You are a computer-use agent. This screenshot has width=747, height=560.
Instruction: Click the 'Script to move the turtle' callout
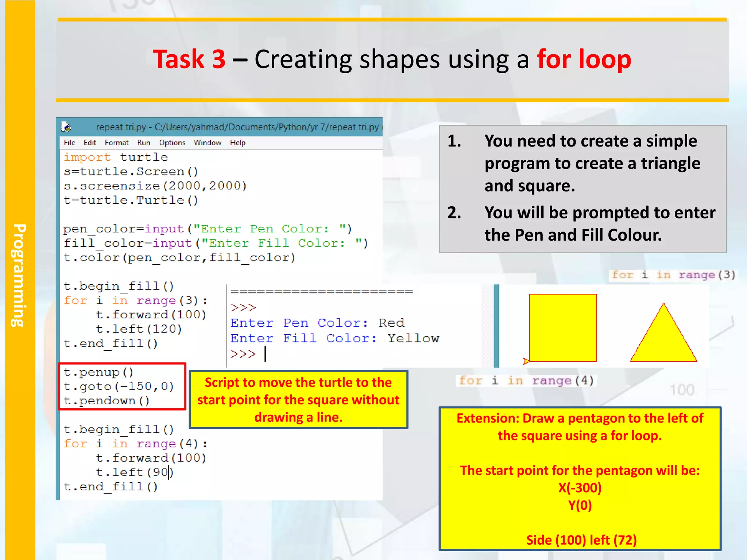tap(298, 400)
